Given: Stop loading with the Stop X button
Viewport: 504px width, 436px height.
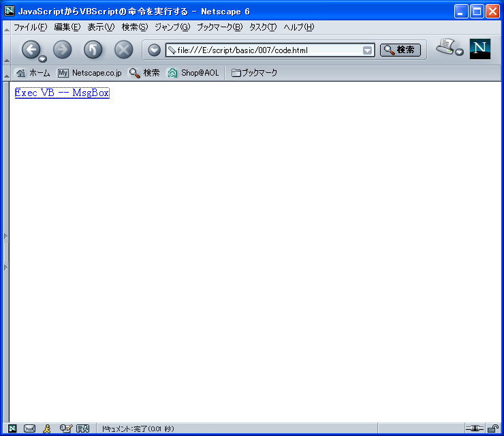Looking at the screenshot, I should coord(124,50).
